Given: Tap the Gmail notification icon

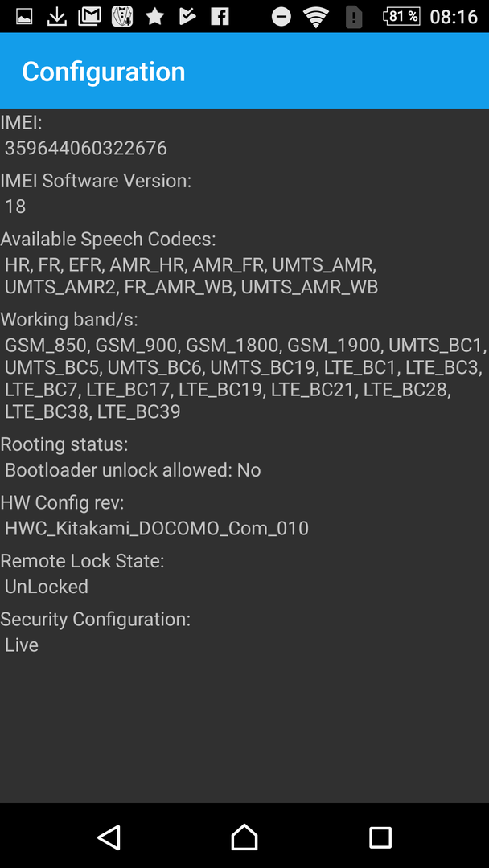Looking at the screenshot, I should click(x=89, y=17).
